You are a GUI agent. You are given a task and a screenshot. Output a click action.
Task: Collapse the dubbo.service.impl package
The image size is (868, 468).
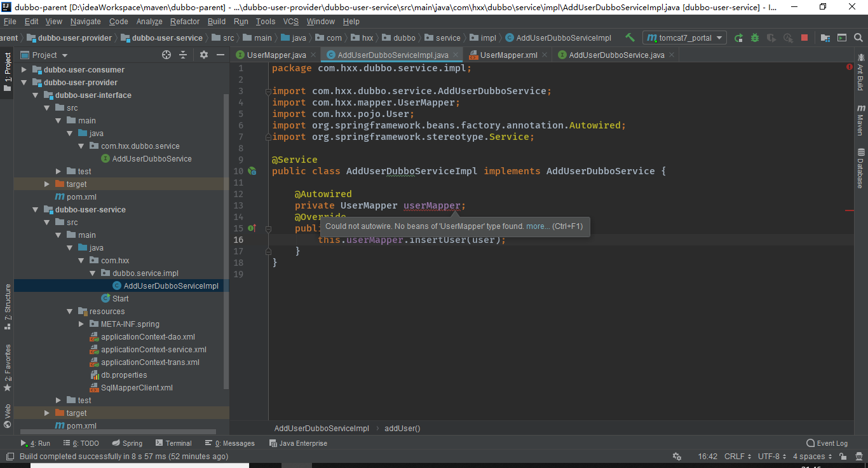click(93, 273)
